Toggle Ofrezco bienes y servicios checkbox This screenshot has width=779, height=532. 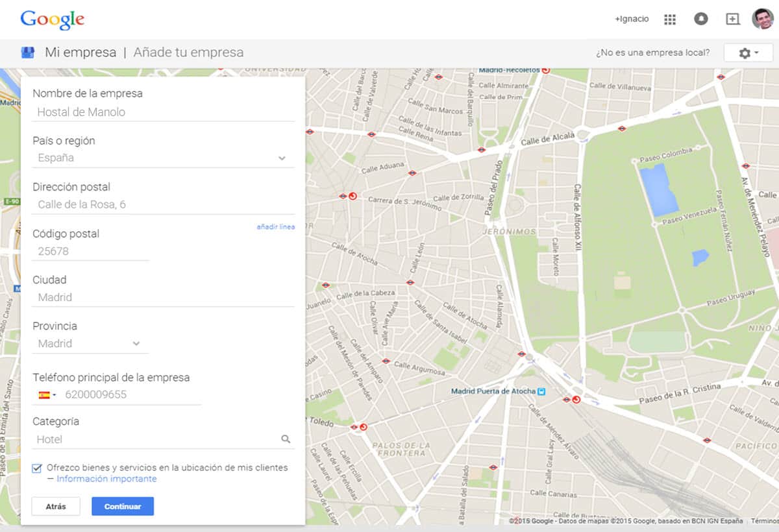click(x=36, y=468)
